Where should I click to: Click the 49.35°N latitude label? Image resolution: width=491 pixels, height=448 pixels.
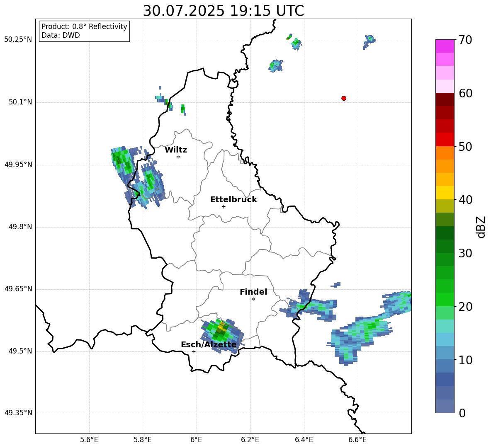coord(18,413)
